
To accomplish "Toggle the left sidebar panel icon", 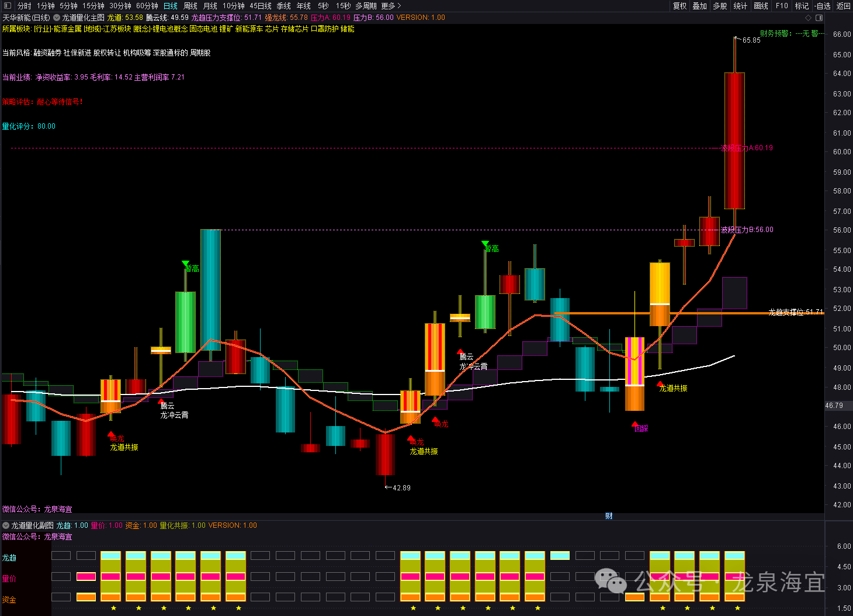I will coord(8,6).
